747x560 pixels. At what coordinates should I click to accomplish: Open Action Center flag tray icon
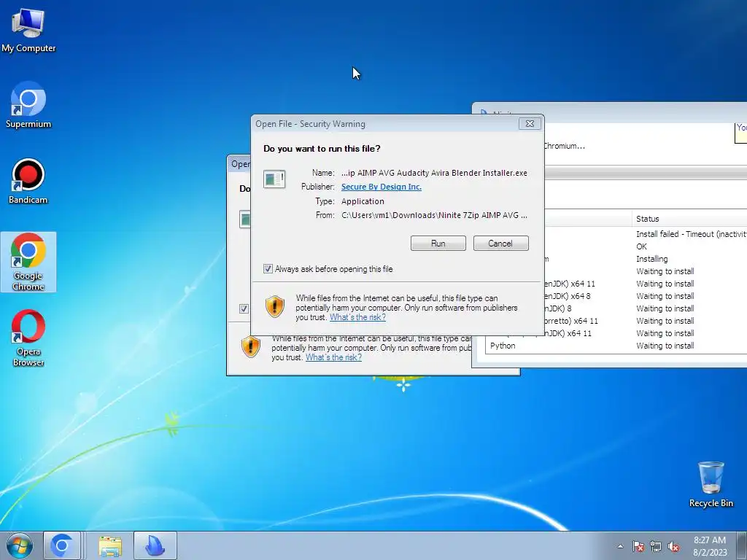click(638, 546)
